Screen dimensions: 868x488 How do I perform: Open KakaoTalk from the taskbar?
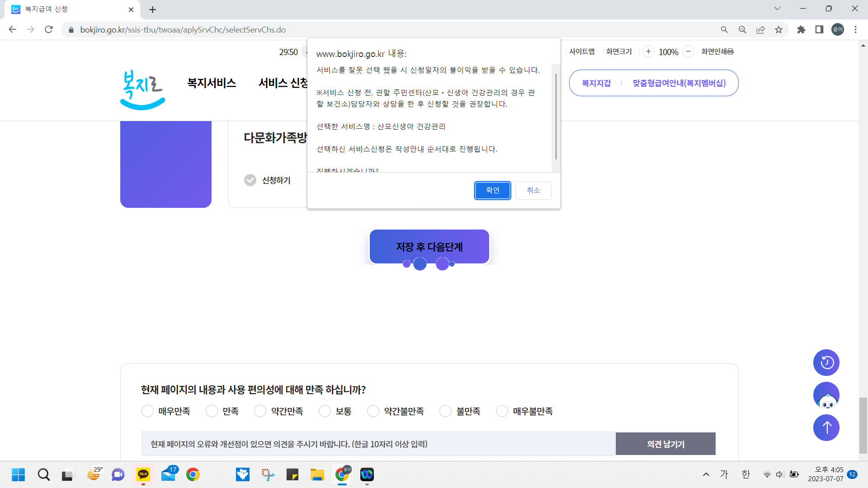pos(143,474)
